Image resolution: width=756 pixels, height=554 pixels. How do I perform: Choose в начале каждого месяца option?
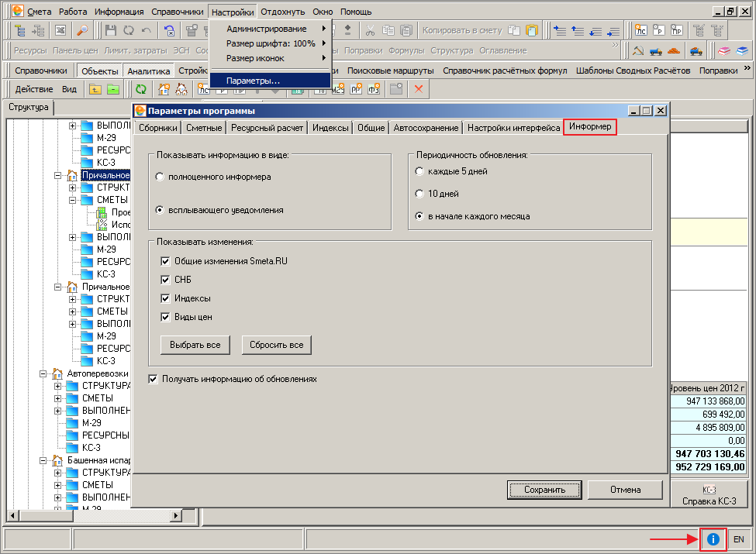click(x=419, y=216)
